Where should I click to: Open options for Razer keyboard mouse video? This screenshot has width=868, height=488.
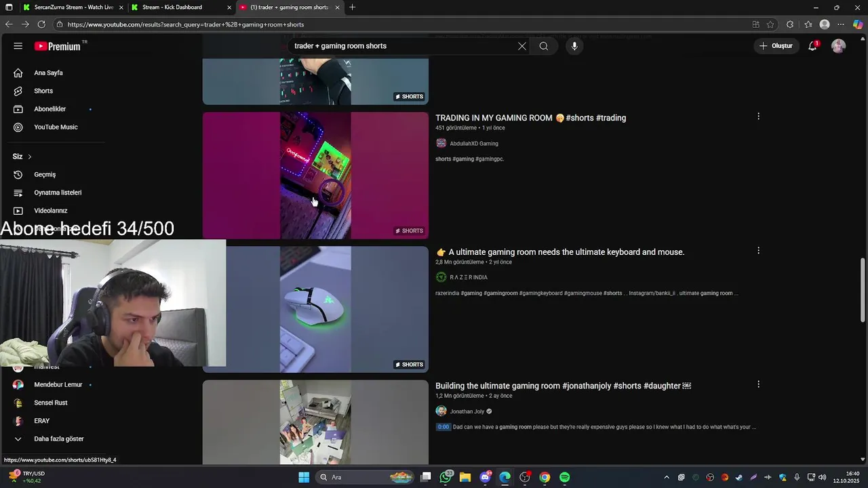click(758, 251)
